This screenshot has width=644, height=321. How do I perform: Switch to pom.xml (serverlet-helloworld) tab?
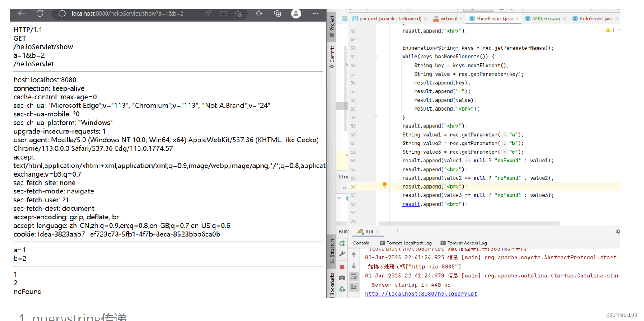click(x=390, y=19)
